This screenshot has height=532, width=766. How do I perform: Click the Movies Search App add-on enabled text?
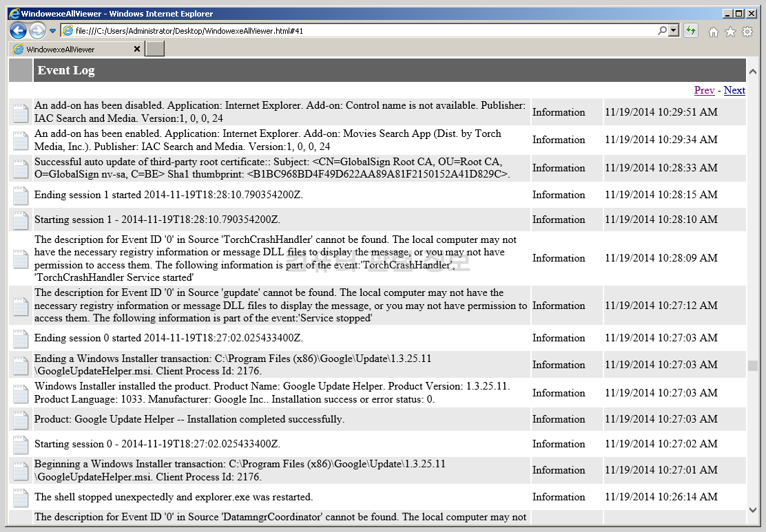pos(268,140)
